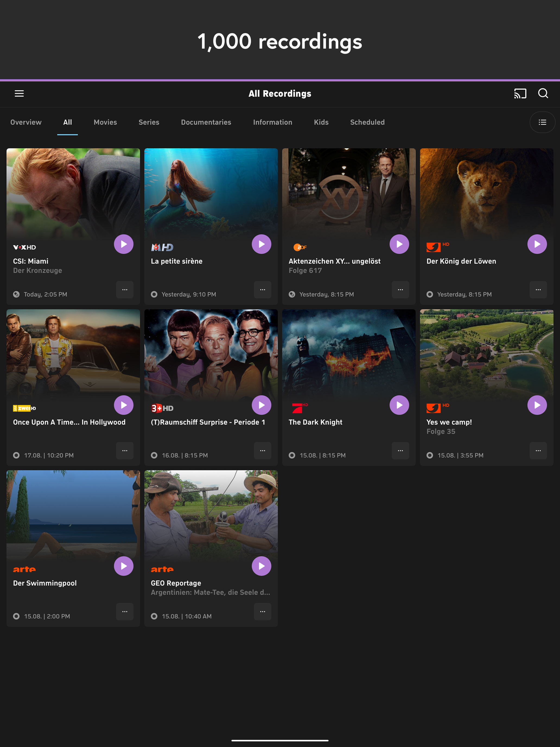
Task: Play Once Upon A Time... In Hollywood
Action: click(123, 405)
